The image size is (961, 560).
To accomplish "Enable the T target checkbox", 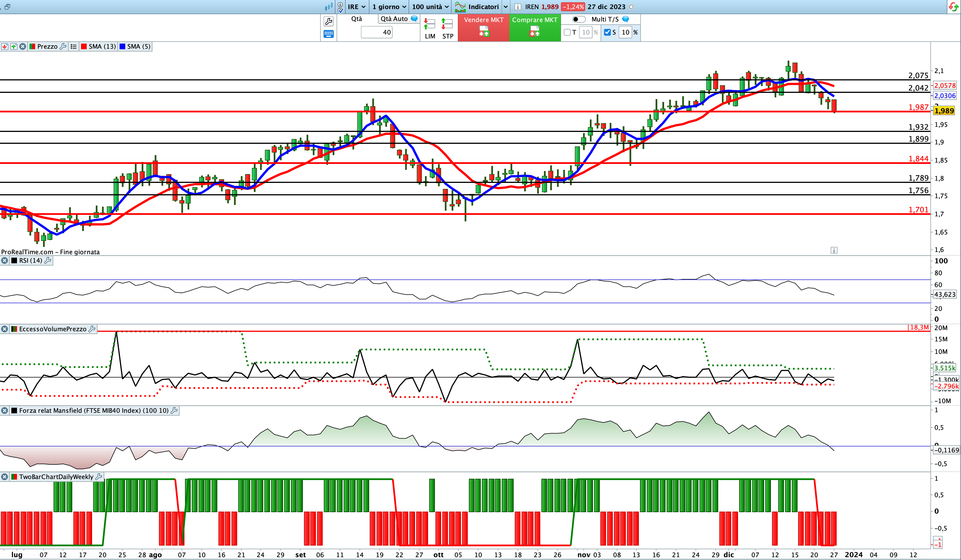I will 567,32.
